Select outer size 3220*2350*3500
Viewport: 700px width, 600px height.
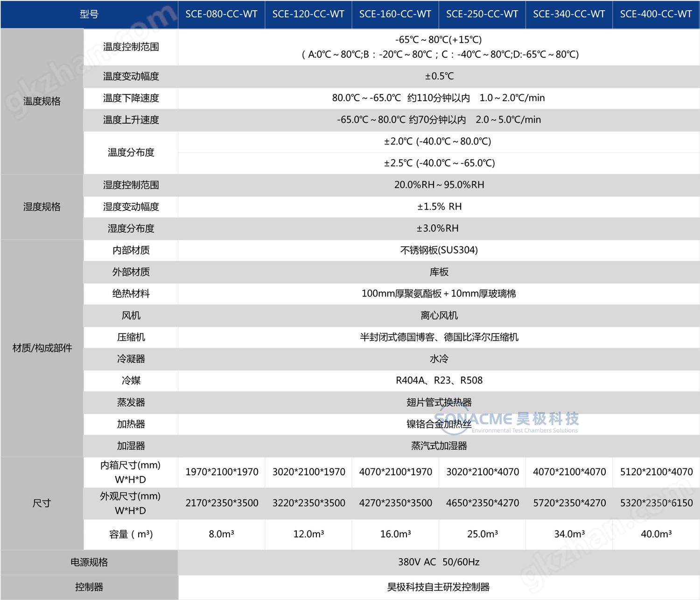pyautogui.click(x=308, y=503)
